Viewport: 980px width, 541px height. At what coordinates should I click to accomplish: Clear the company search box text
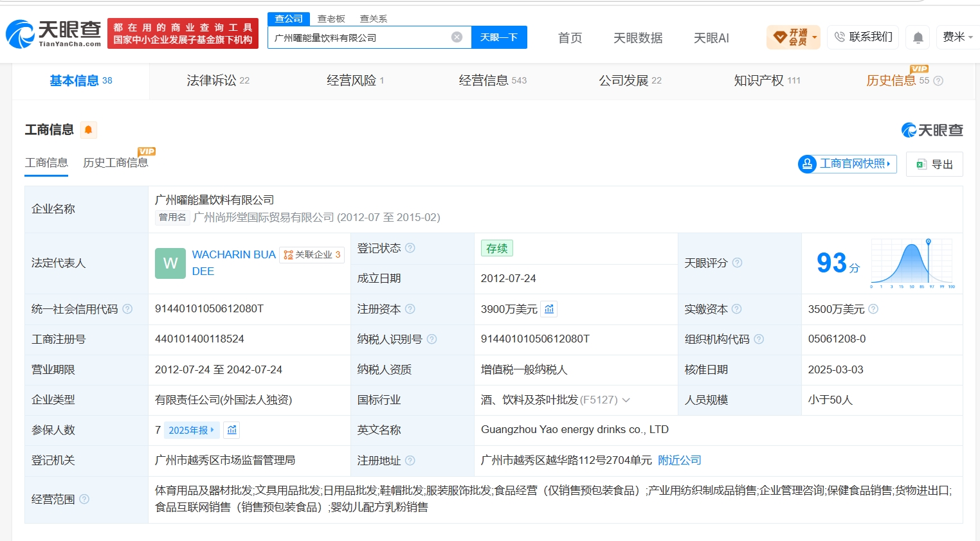point(457,37)
